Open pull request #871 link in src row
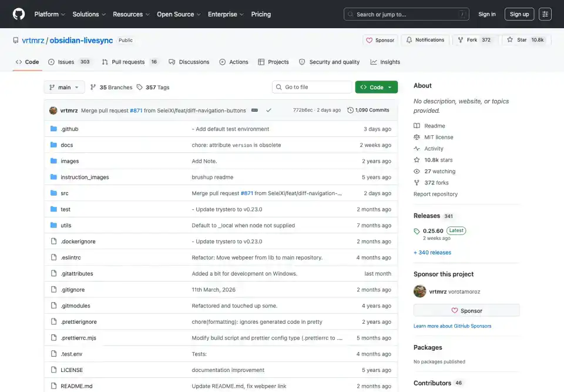This screenshot has width=564, height=392. (x=247, y=193)
